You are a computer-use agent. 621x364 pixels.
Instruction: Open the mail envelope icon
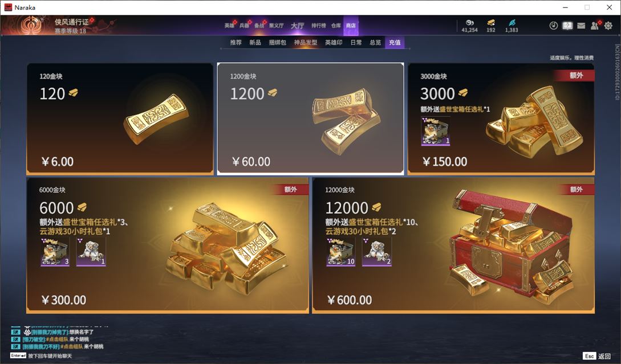click(581, 25)
